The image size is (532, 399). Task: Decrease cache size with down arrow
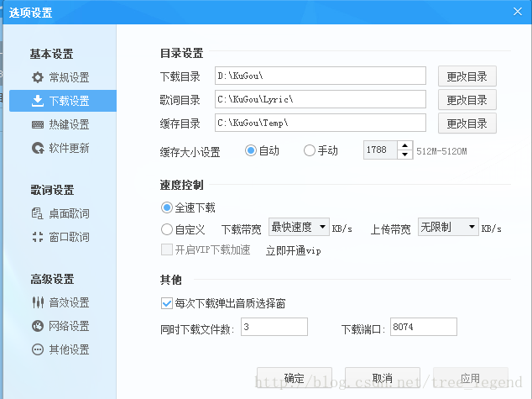pyautogui.click(x=404, y=155)
